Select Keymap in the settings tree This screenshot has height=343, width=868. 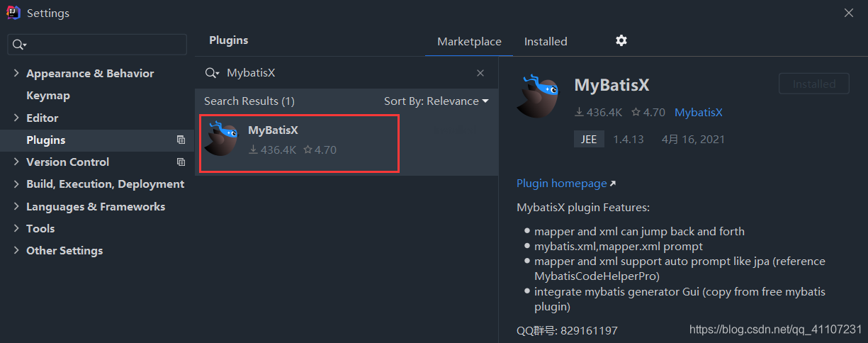[x=48, y=96]
